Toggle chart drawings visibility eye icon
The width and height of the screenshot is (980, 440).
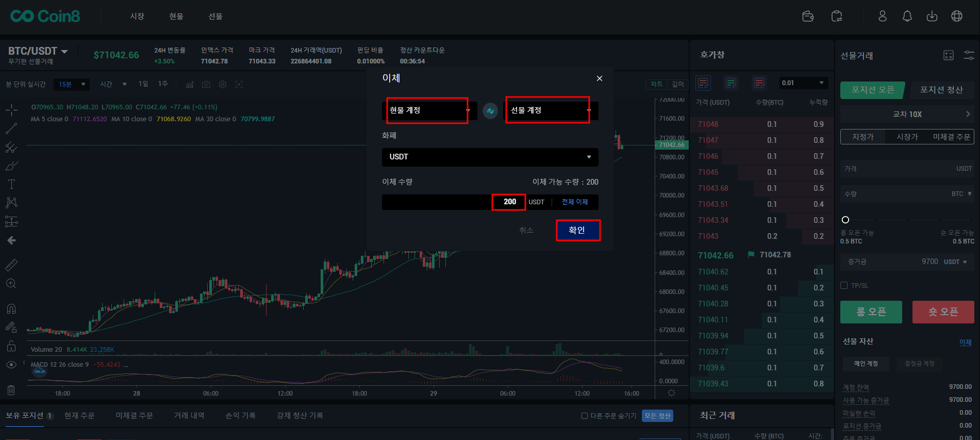click(11, 365)
